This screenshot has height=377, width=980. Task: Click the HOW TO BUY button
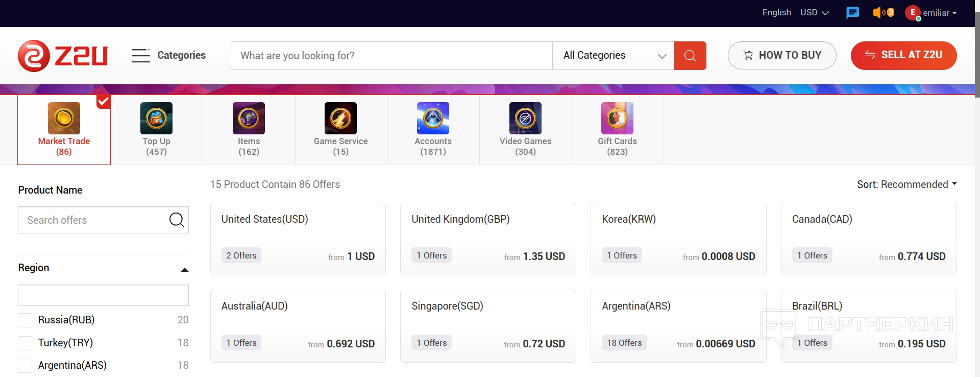pos(782,55)
